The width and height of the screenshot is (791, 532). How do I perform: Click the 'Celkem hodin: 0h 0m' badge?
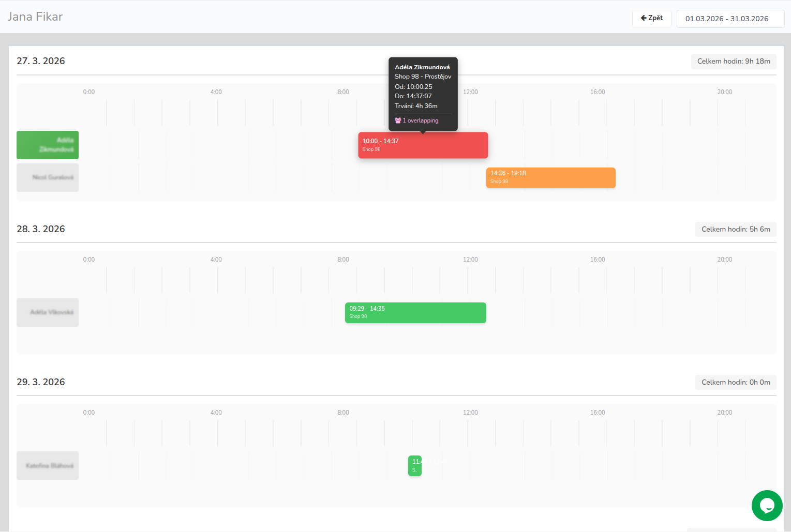click(735, 382)
